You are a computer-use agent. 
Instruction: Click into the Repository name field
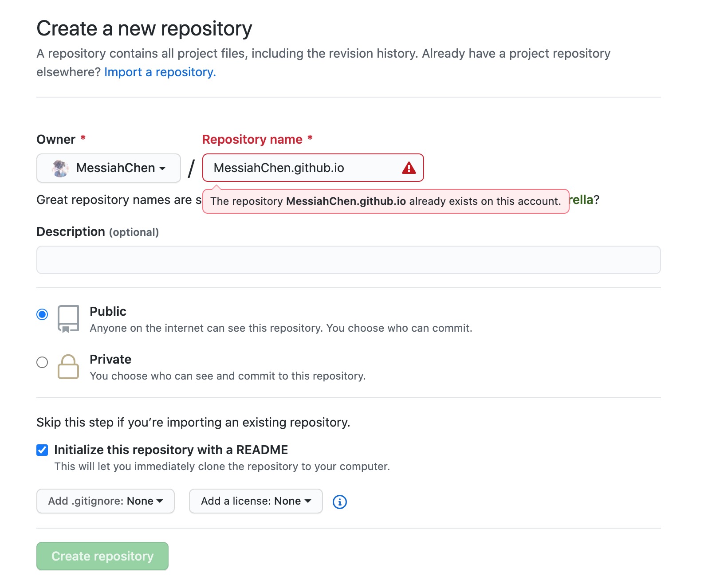click(x=313, y=168)
